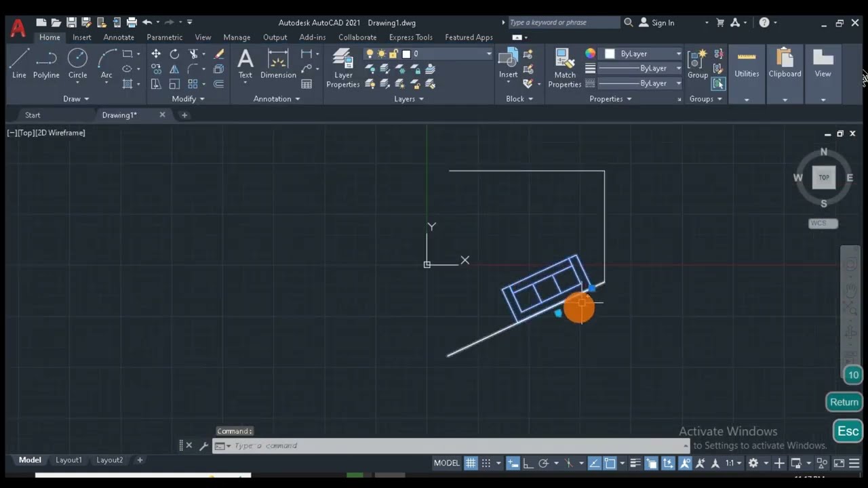Expand the Draw panel dropdown

point(76,99)
